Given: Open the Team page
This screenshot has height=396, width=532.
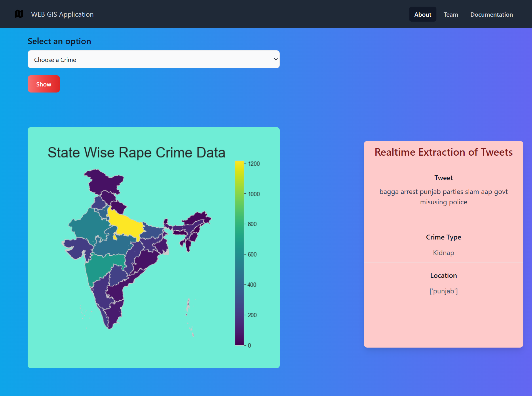Looking at the screenshot, I should tap(451, 14).
